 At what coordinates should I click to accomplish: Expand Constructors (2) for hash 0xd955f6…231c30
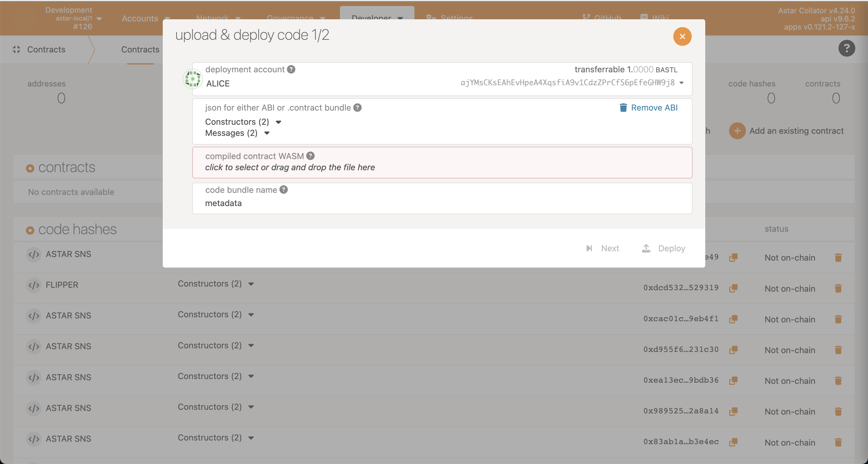pos(216,345)
